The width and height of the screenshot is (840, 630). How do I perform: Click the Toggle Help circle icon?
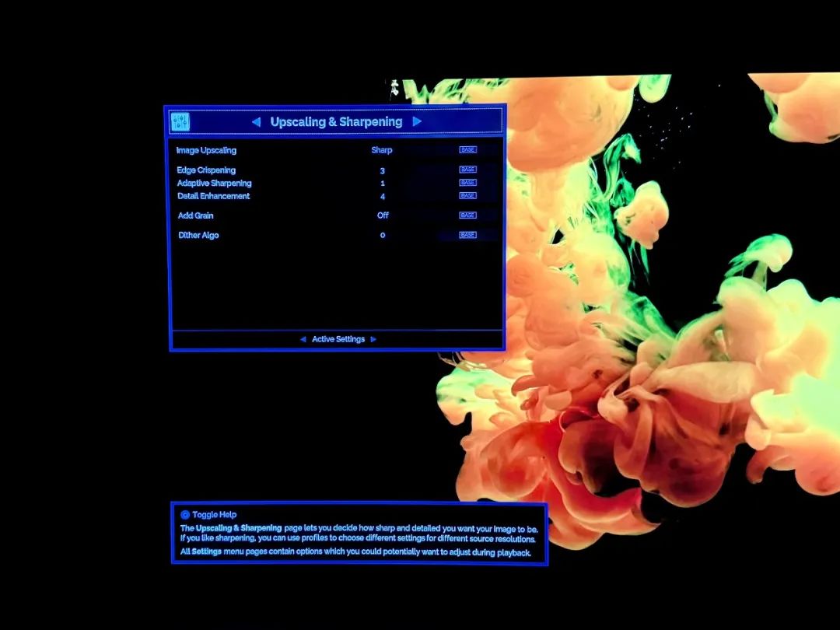point(185,515)
